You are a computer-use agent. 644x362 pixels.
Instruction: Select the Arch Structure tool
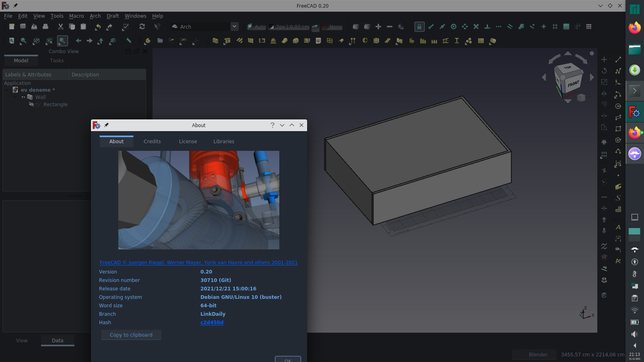tap(227, 41)
